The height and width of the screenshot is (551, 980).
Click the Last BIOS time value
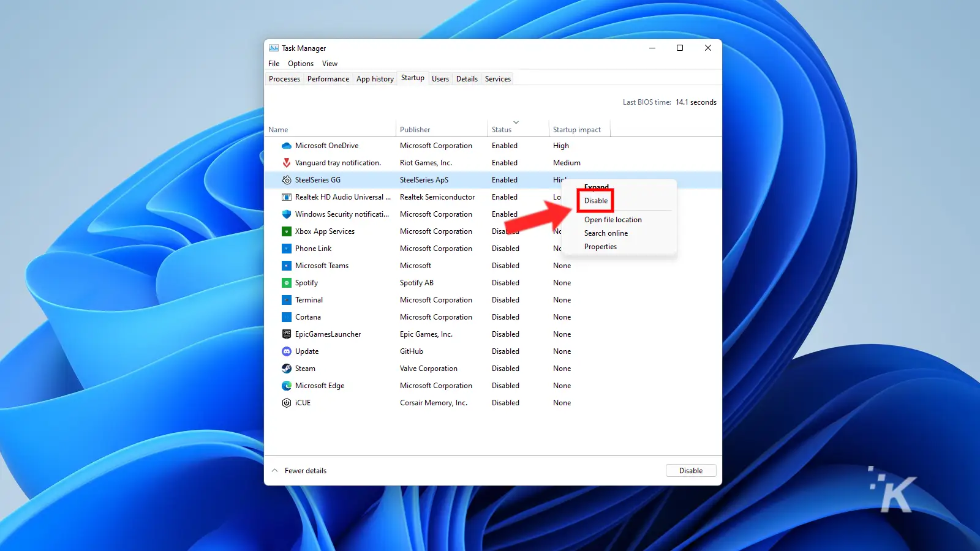[696, 102]
